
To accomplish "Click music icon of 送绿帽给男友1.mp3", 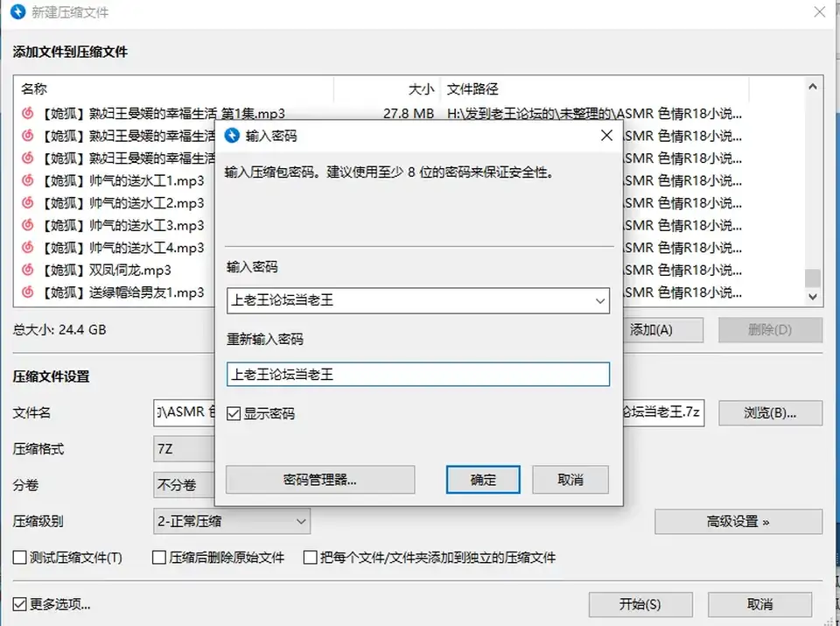I will click(x=27, y=292).
